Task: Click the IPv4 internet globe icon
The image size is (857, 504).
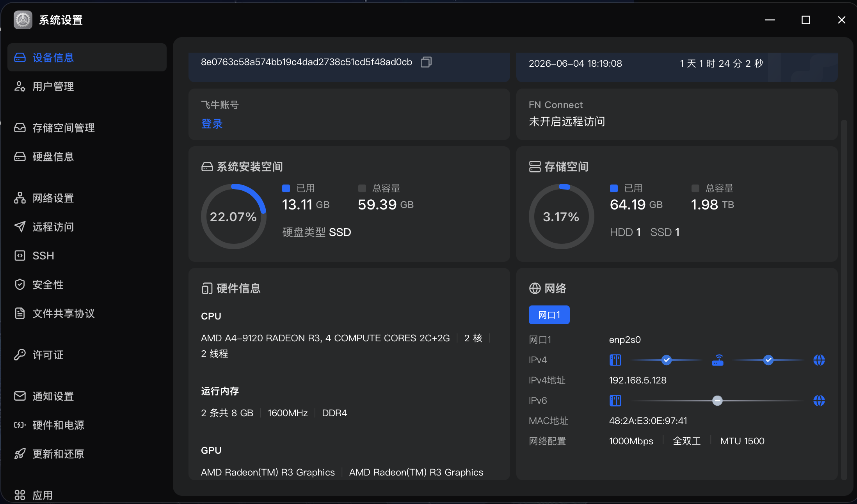Action: click(819, 360)
